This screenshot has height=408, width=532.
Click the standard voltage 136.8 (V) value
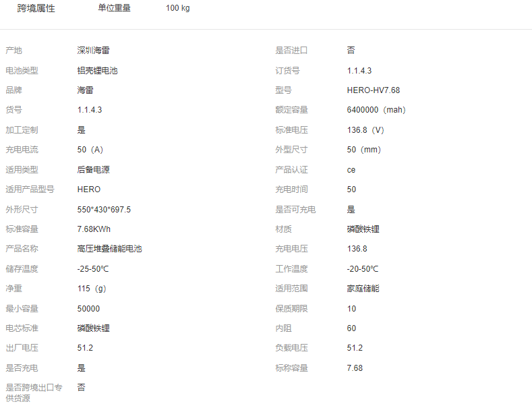365,130
